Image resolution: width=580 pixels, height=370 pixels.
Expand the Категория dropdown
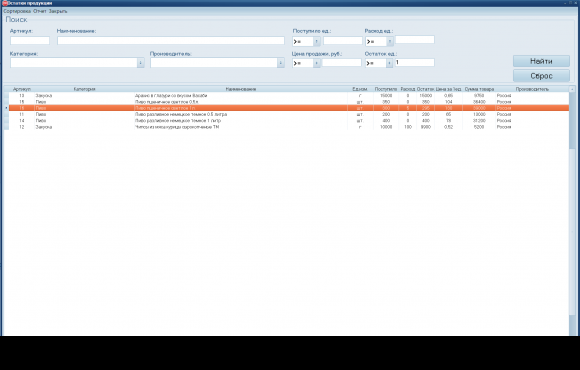click(141, 63)
